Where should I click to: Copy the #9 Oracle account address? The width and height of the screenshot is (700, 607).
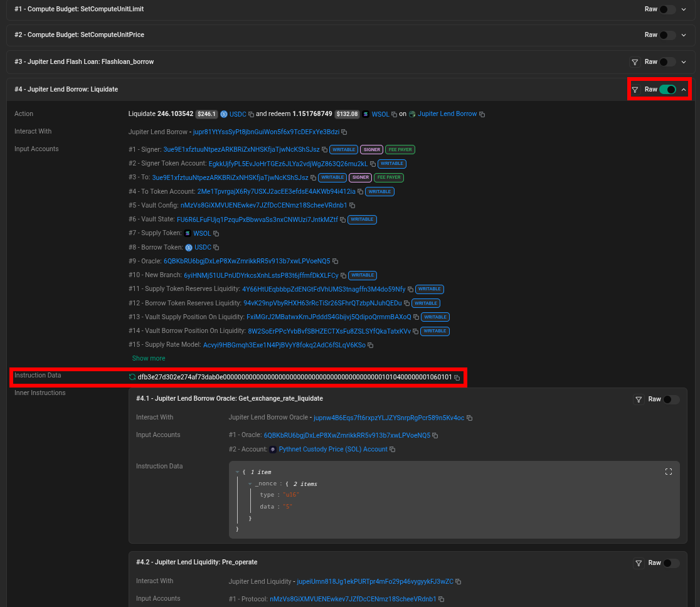[336, 261]
